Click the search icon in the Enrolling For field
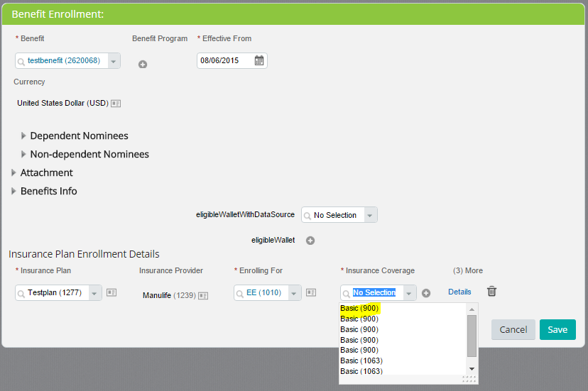This screenshot has height=391, width=588. click(x=240, y=294)
